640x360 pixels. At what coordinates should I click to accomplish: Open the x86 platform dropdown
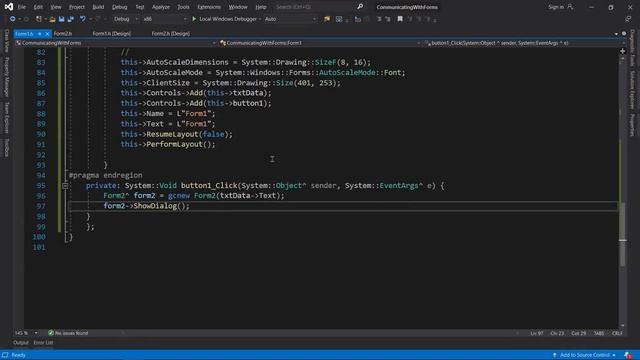point(164,19)
